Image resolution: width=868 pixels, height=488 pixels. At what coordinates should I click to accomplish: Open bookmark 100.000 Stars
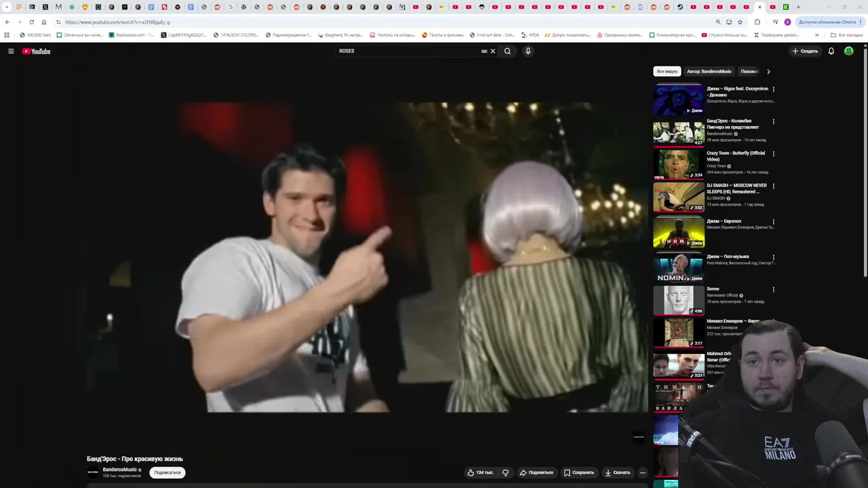point(35,35)
